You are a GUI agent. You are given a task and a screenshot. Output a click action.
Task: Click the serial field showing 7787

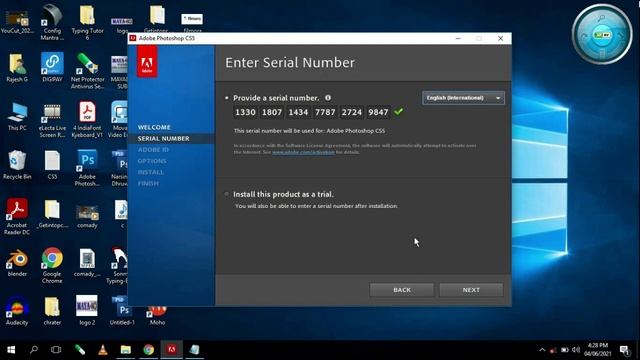325,112
